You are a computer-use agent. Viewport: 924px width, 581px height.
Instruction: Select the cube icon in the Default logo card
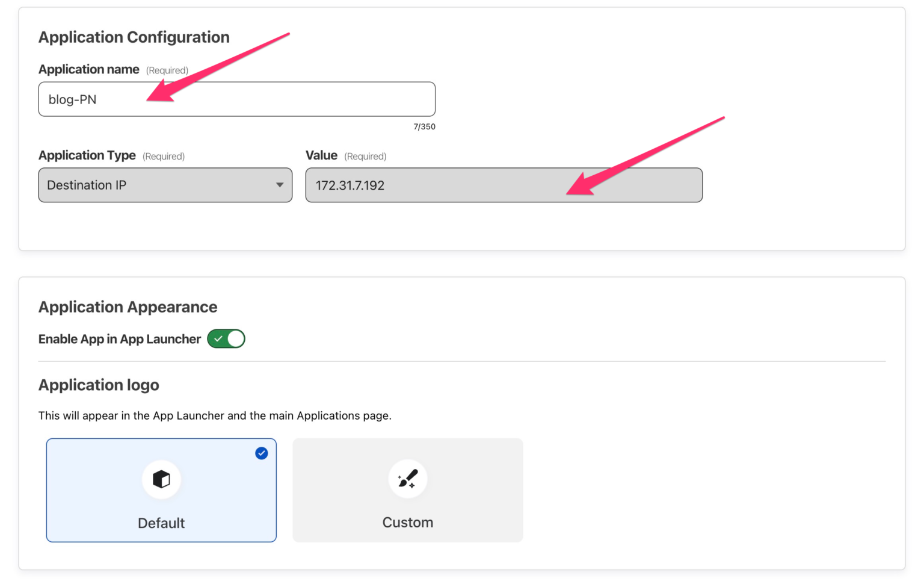tap(161, 479)
